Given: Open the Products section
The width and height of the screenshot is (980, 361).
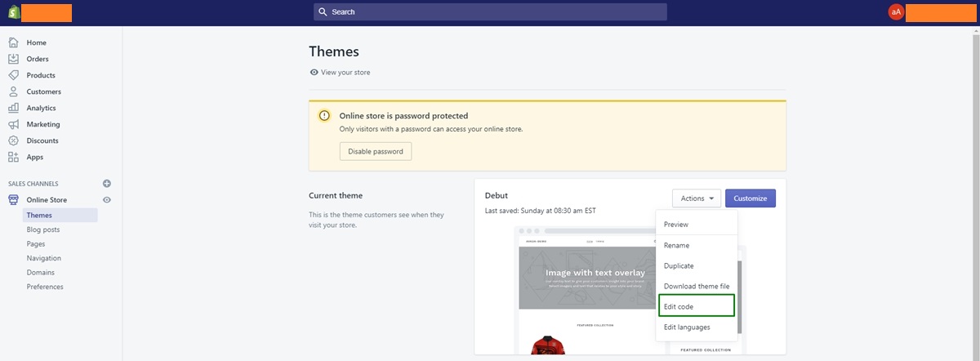Looking at the screenshot, I should coord(41,75).
